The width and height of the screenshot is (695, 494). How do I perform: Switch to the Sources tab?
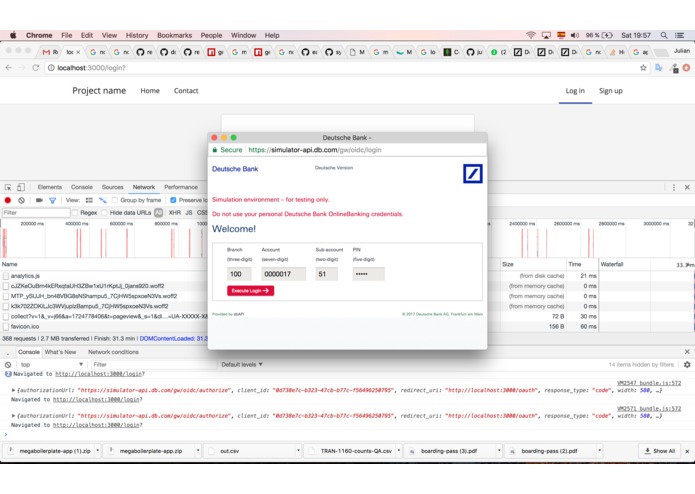pyautogui.click(x=113, y=187)
